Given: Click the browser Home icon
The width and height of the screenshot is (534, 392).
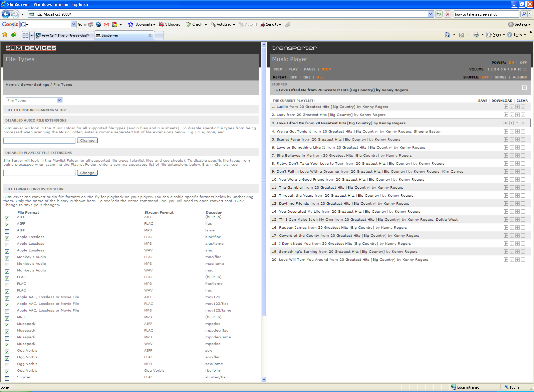Looking at the screenshot, I should point(448,35).
